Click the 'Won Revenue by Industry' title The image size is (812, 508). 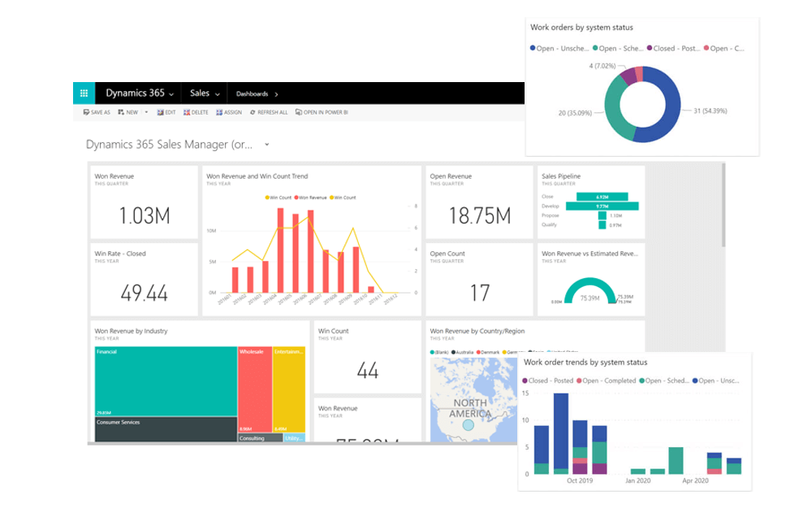(x=131, y=332)
